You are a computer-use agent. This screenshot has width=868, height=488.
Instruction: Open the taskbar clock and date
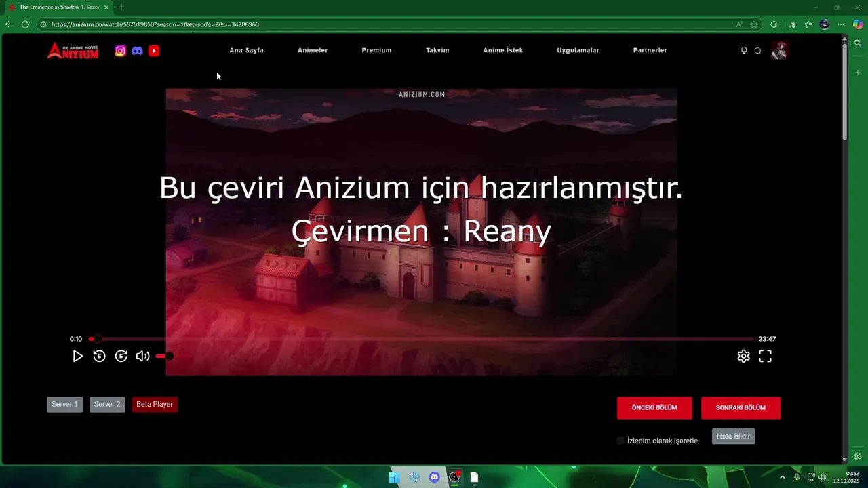point(846,477)
